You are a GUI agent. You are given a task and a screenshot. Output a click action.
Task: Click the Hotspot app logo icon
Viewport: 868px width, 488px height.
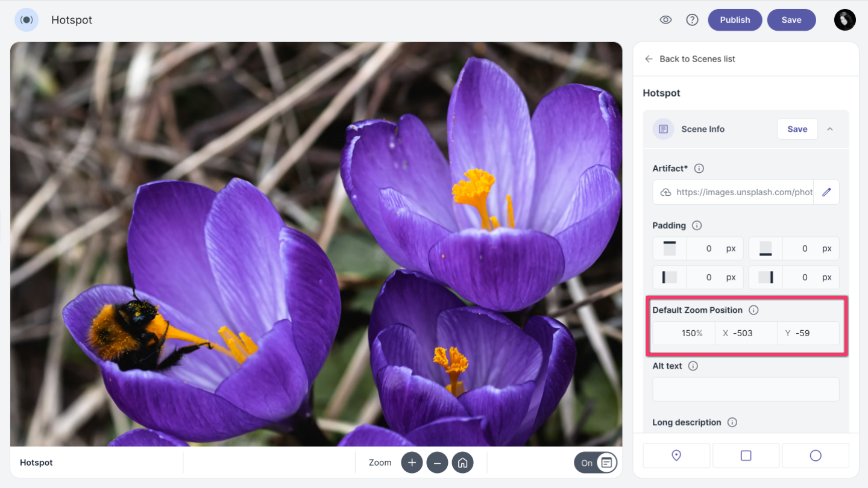27,20
